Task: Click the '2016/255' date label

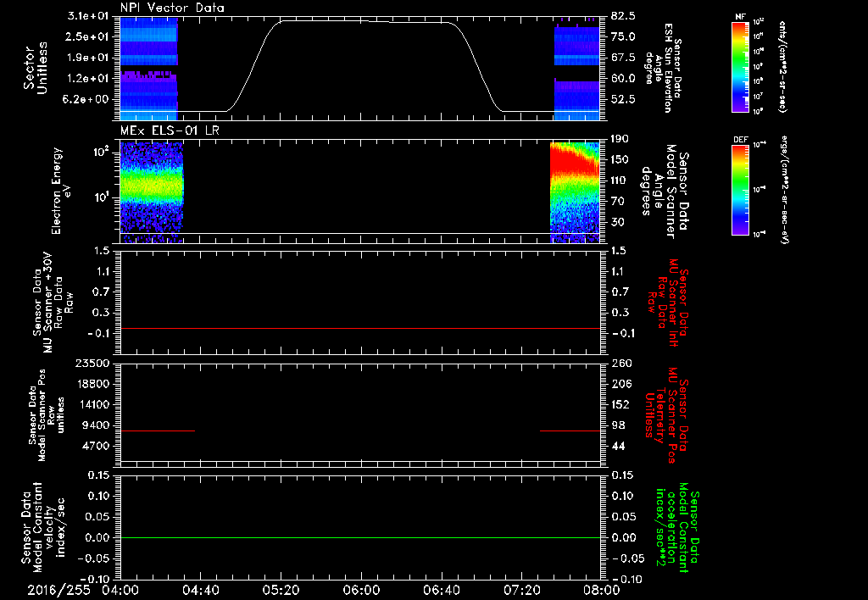Action: [x=58, y=590]
